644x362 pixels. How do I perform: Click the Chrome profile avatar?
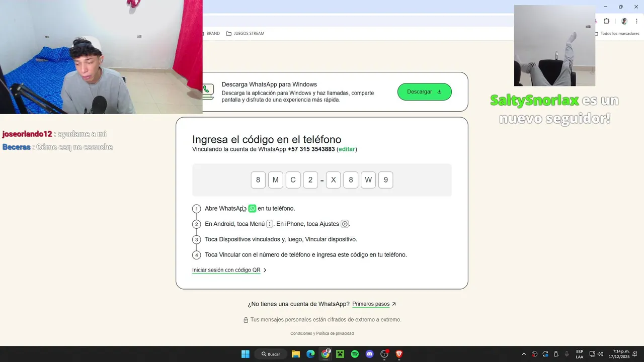click(624, 21)
